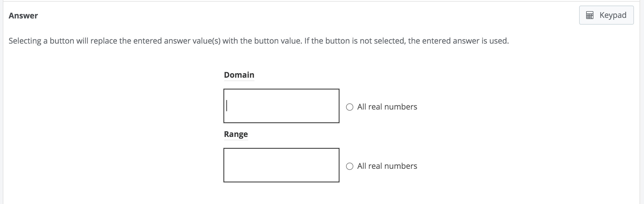Click the Keypad label text
Viewport: 644px width, 204px height.
coord(613,15)
